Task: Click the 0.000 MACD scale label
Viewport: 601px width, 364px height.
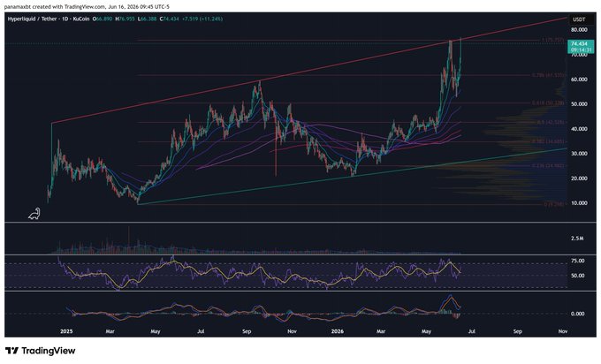Action: tap(578, 314)
